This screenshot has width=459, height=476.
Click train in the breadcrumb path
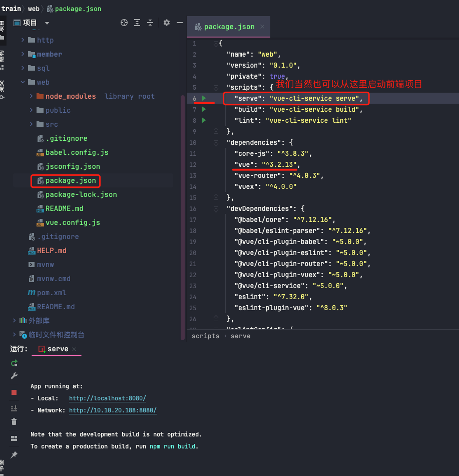pyautogui.click(x=11, y=9)
